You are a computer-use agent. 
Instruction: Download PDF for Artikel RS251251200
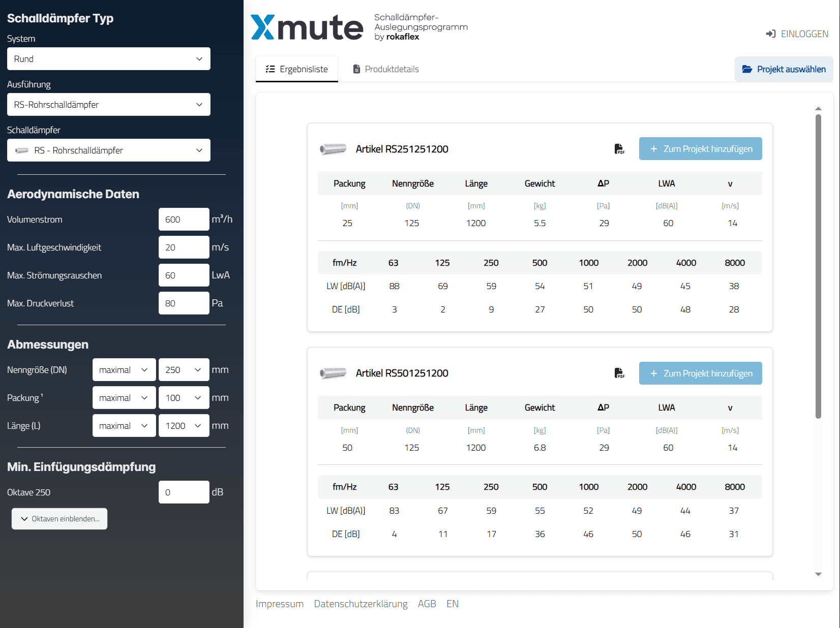click(619, 149)
